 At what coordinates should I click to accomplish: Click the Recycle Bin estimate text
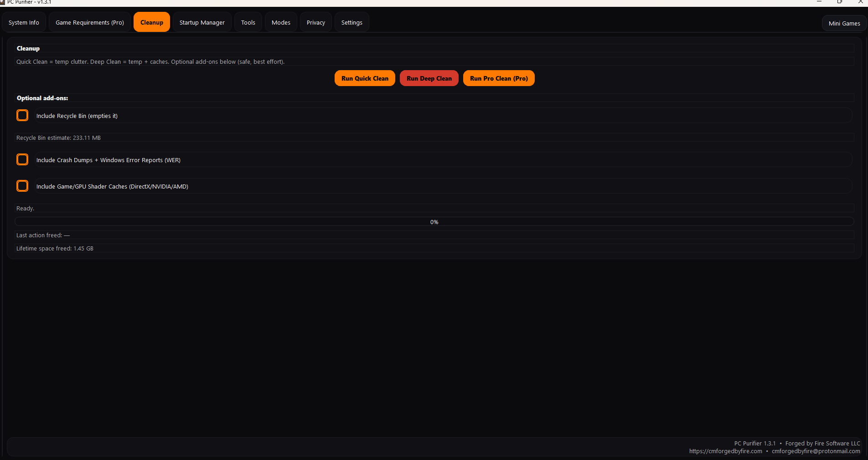[x=58, y=138]
